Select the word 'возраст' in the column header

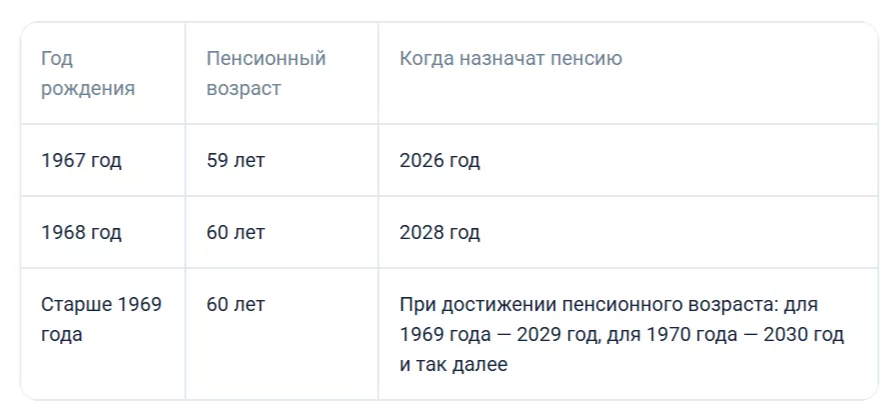point(243,89)
